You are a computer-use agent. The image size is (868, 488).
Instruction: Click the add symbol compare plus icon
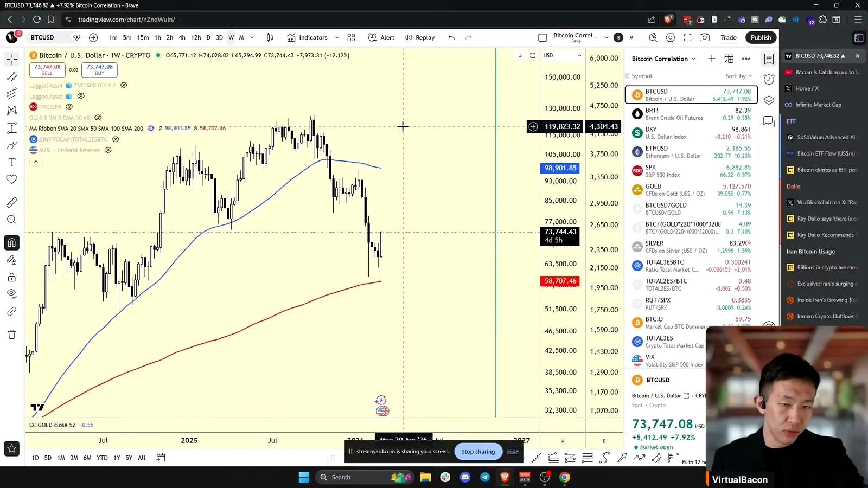(93, 37)
